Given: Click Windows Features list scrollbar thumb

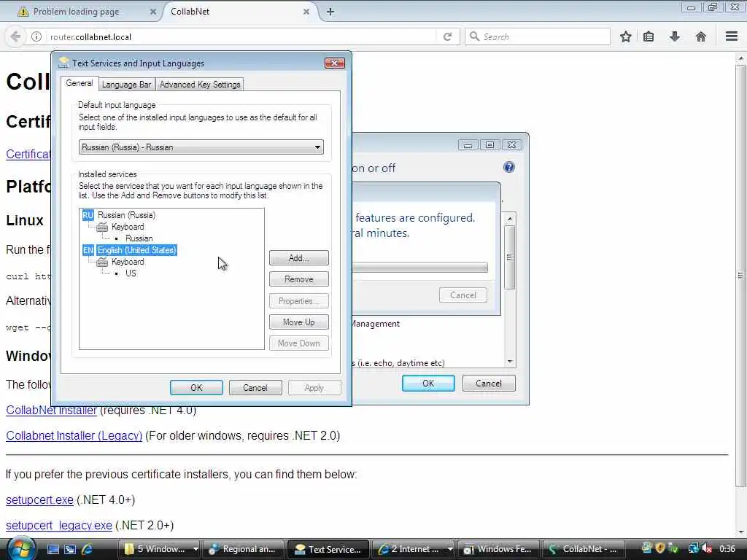Looking at the screenshot, I should click(x=509, y=257).
